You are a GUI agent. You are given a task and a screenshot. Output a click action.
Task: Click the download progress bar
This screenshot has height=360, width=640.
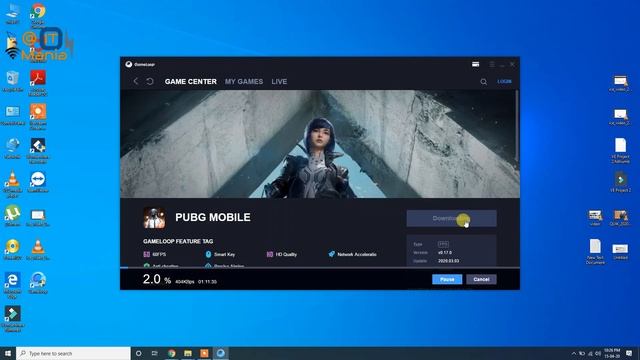(x=320, y=268)
